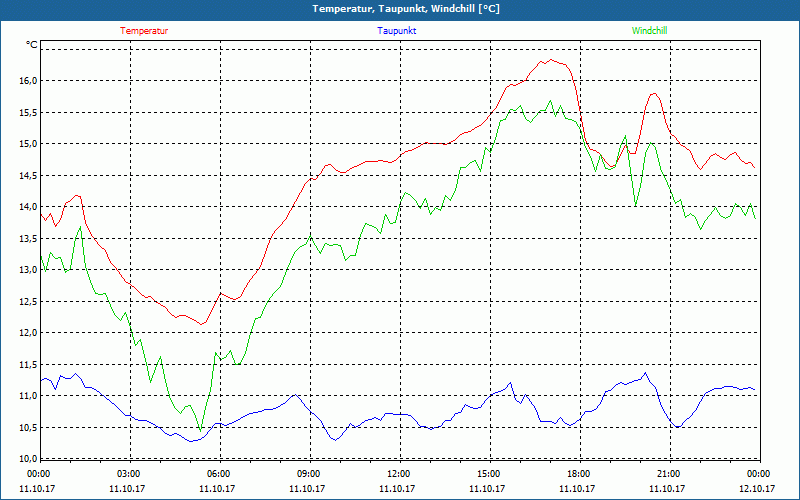Click the 12.10.17 date label
Viewport: 800px width, 500px height.
[x=757, y=489]
